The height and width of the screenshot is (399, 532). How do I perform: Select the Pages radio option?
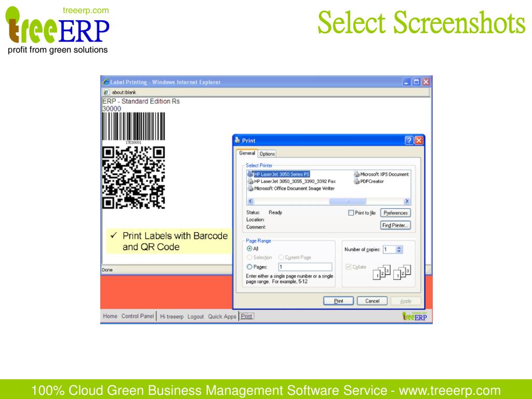tap(249, 267)
